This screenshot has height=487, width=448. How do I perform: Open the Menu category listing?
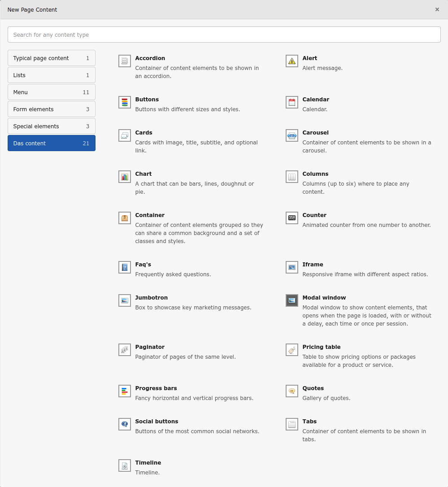pos(51,92)
